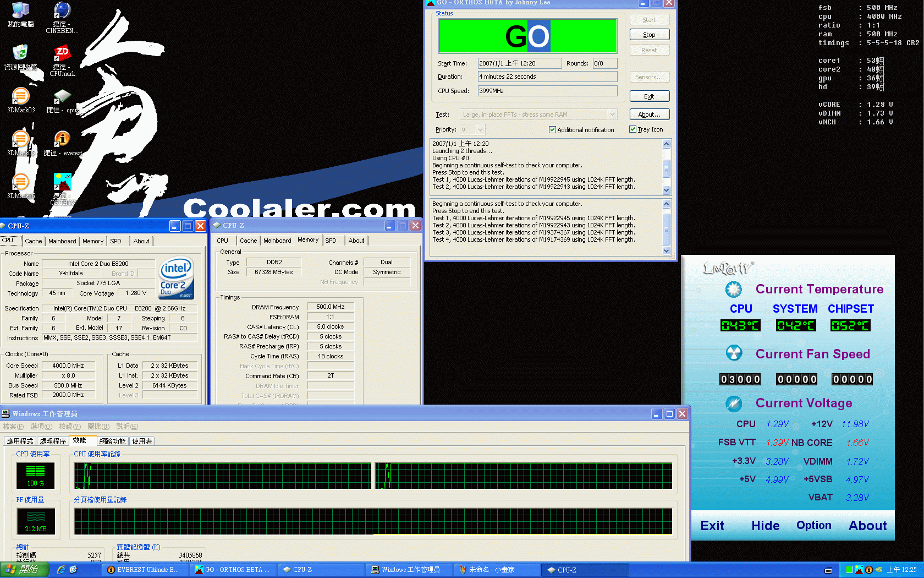Image resolution: width=924 pixels, height=578 pixels.
Task: Click VDIMM voltage value 1.72V
Action: pos(858,461)
